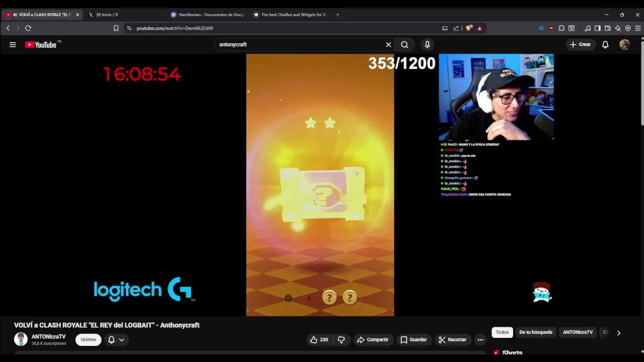Open the Brave Wallet icon

point(608,28)
